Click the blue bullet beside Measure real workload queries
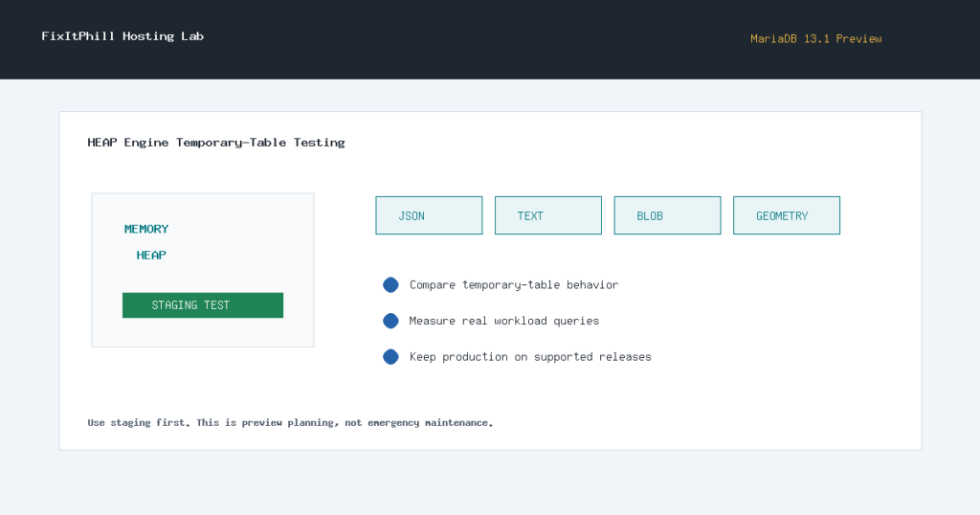The width and height of the screenshot is (980, 515). pos(390,321)
